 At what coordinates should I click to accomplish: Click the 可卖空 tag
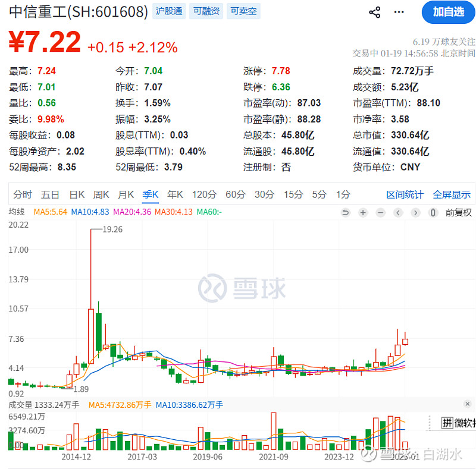pos(243,11)
